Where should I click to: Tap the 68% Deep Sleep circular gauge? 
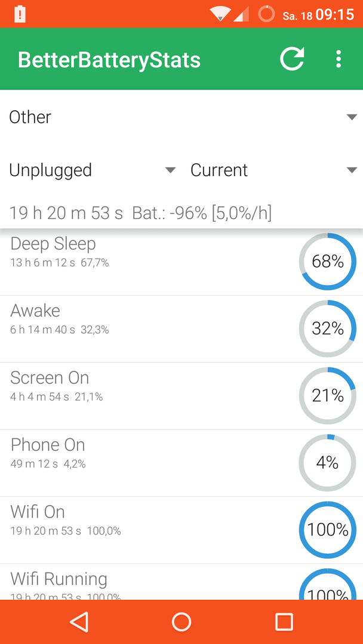point(327,262)
